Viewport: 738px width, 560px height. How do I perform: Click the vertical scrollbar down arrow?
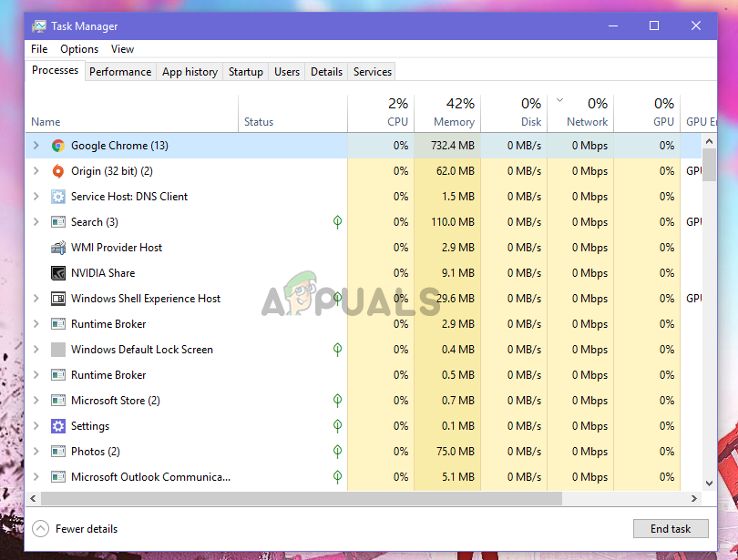coord(709,484)
